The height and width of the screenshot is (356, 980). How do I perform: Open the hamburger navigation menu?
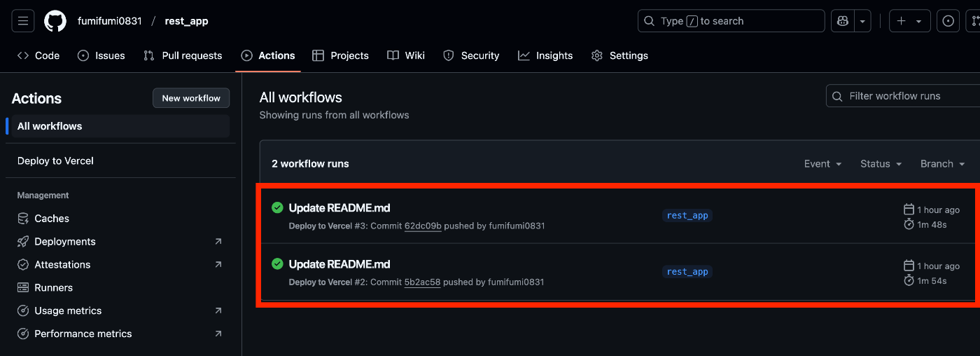click(x=22, y=21)
